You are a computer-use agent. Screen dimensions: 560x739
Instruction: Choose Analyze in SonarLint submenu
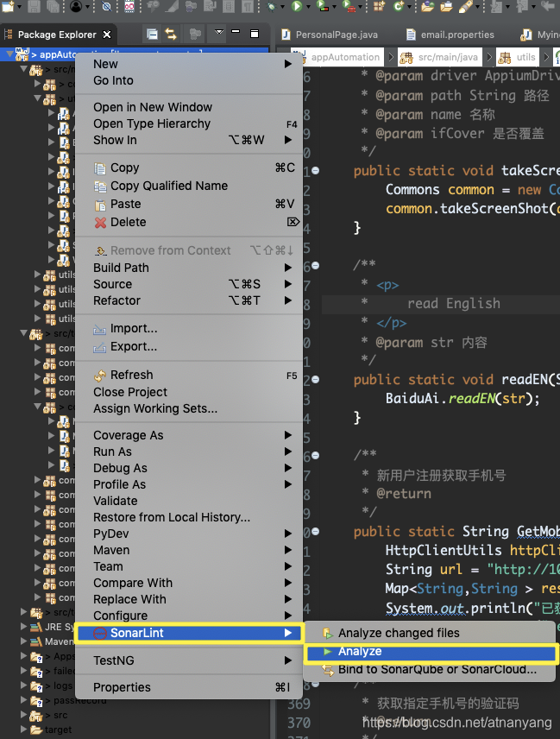pos(431,652)
